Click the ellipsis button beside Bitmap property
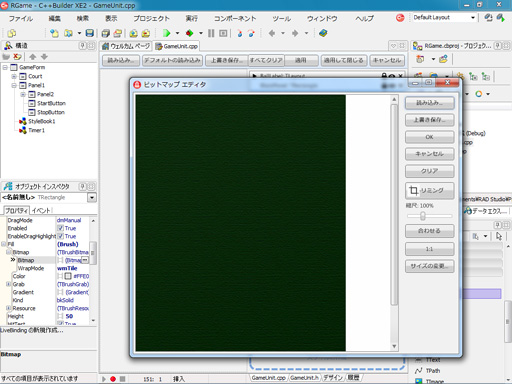 (x=85, y=260)
